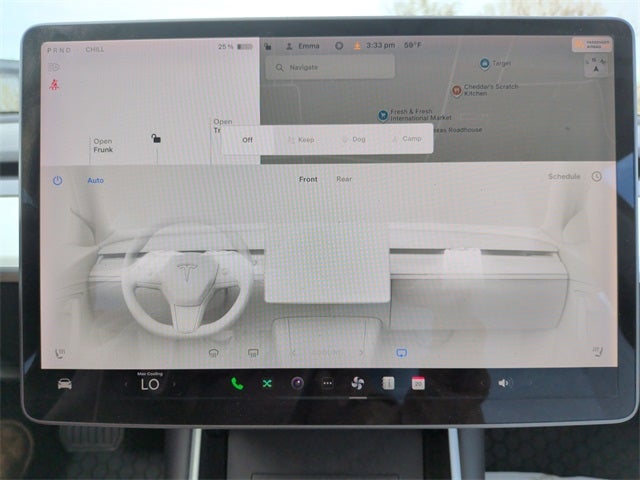
Task: Open the all apps three-dot launcher
Action: click(327, 383)
